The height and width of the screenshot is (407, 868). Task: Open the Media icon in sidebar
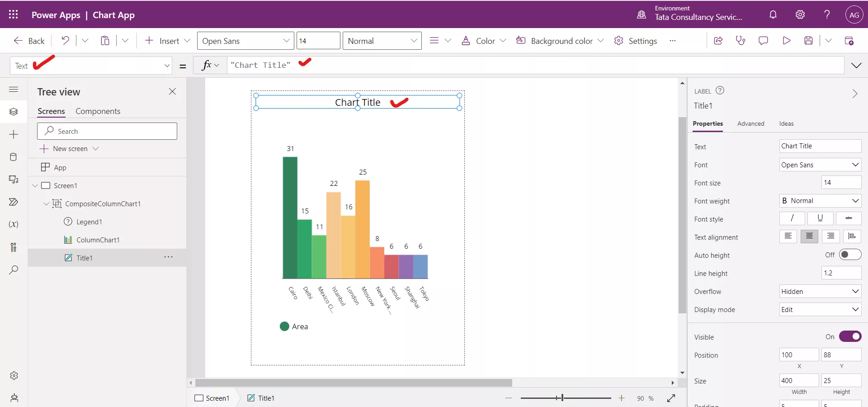pos(14,180)
